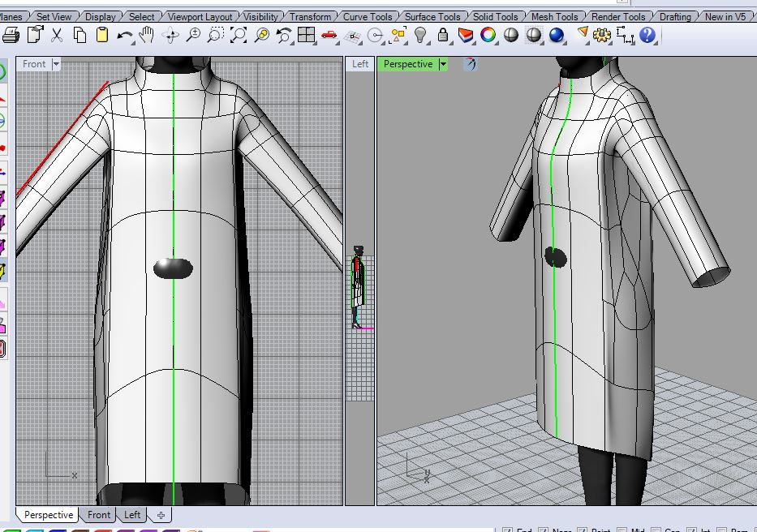The height and width of the screenshot is (532, 757).
Task: Add a new viewport tab with plus button
Action: [161, 515]
